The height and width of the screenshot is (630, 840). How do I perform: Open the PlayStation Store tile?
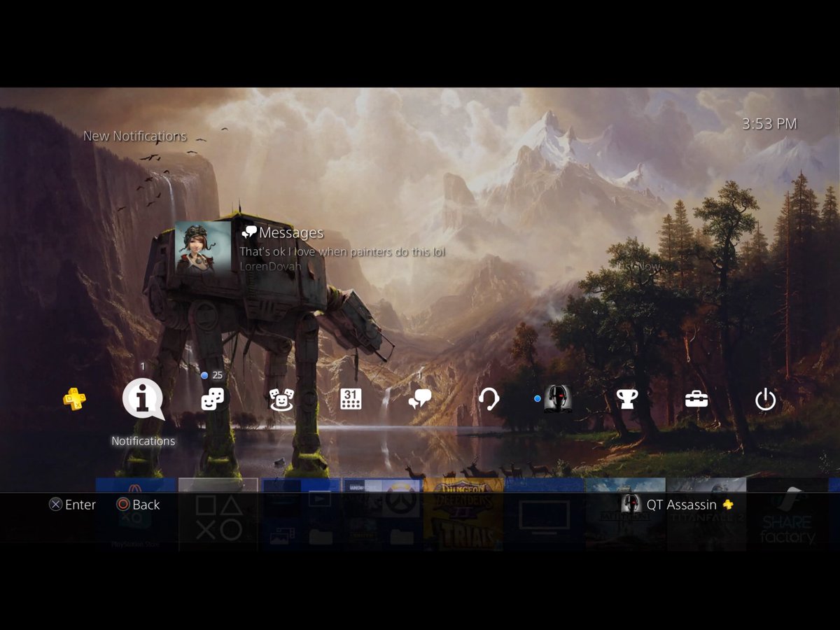point(136,514)
